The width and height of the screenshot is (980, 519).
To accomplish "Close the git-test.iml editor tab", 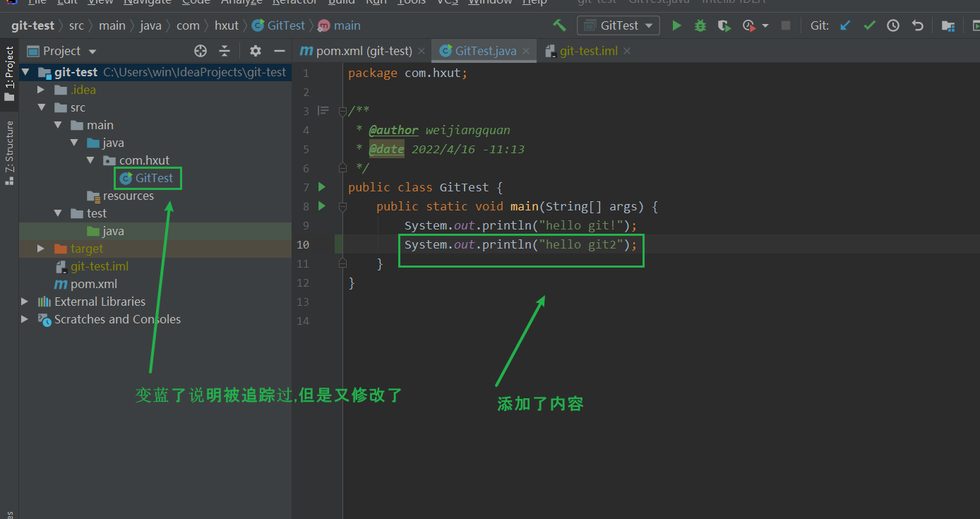I will click(x=626, y=51).
